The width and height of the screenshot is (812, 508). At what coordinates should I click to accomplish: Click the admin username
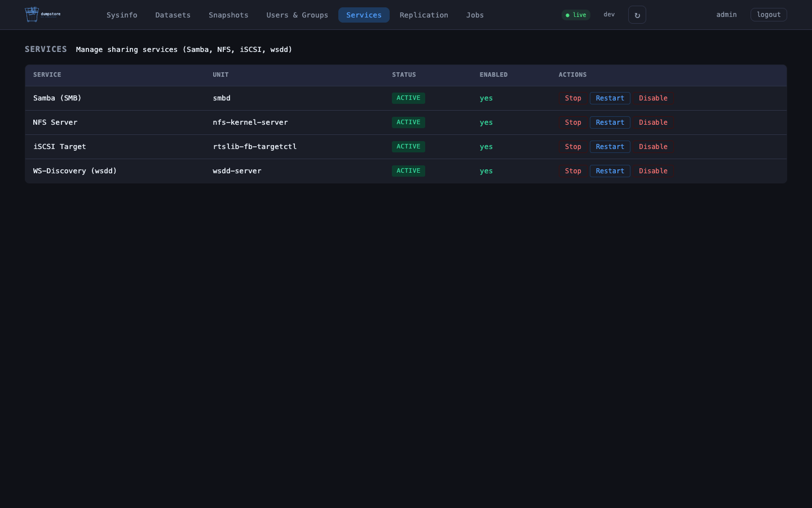click(x=726, y=15)
